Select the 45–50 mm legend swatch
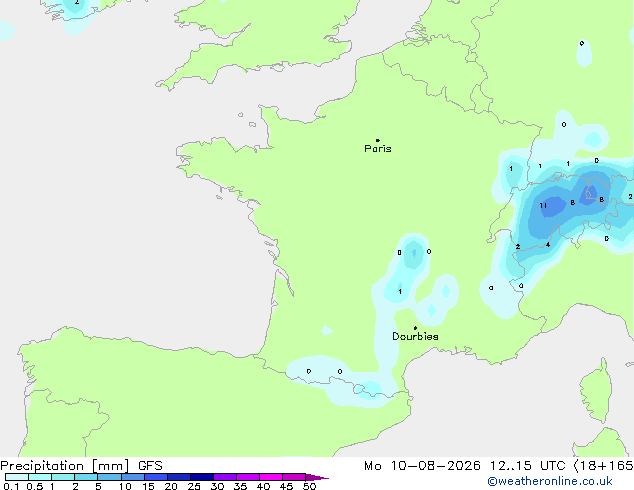This screenshot has height=490, width=634. point(294,477)
